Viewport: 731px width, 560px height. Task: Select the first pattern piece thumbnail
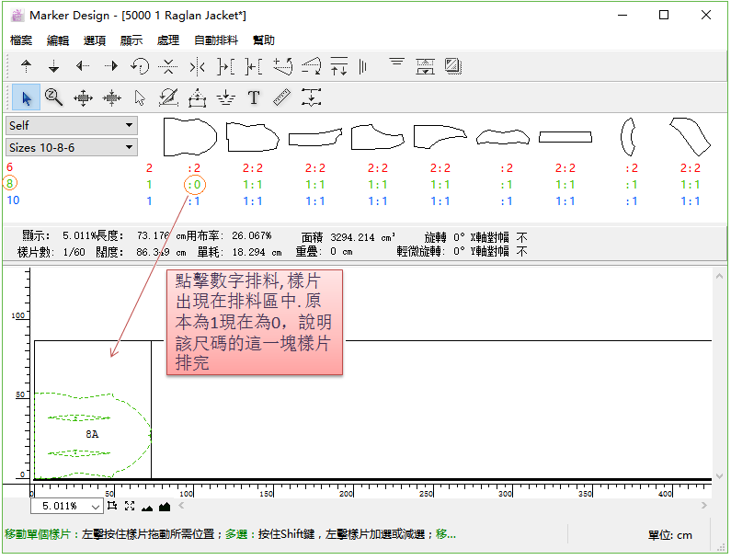(189, 137)
